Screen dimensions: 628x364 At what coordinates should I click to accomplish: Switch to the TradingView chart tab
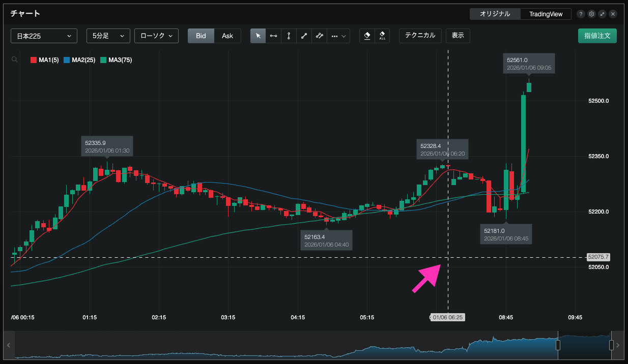[x=546, y=14]
